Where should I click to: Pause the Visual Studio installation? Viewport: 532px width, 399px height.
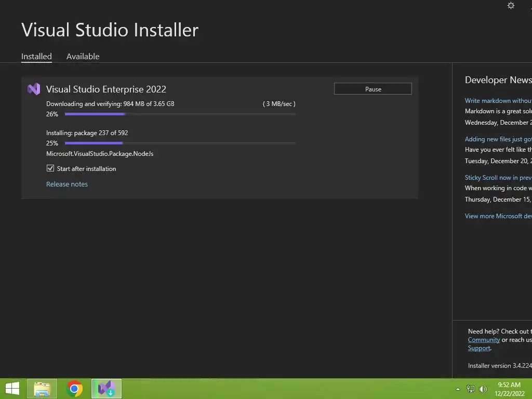click(373, 89)
